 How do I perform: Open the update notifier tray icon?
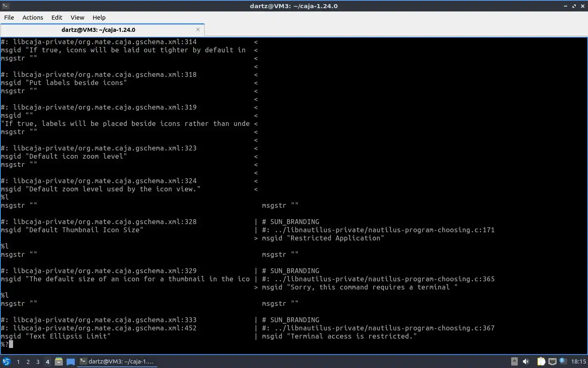point(562,361)
